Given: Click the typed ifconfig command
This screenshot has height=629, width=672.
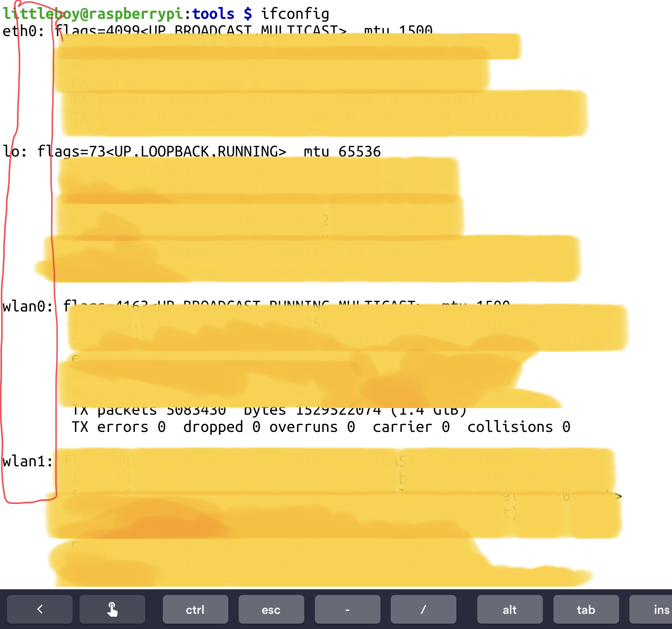Looking at the screenshot, I should tap(295, 14).
